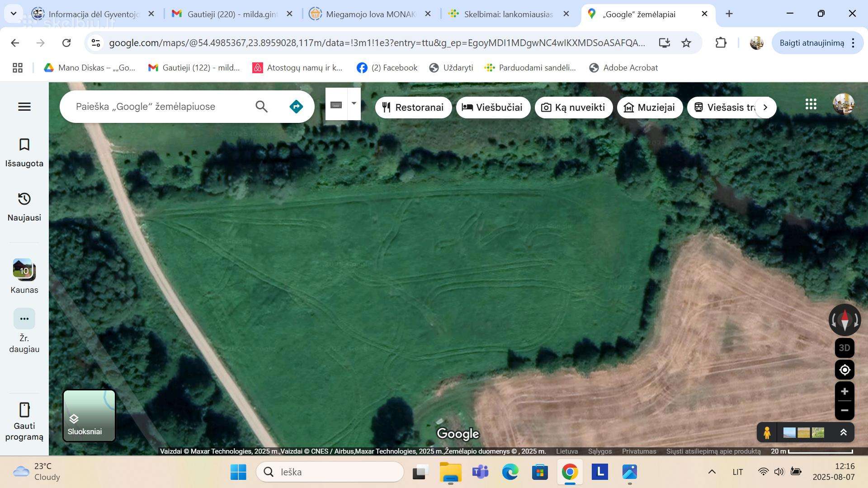Open the Sąlygos terms link
Screen dimensions: 868x488
pos(600,451)
